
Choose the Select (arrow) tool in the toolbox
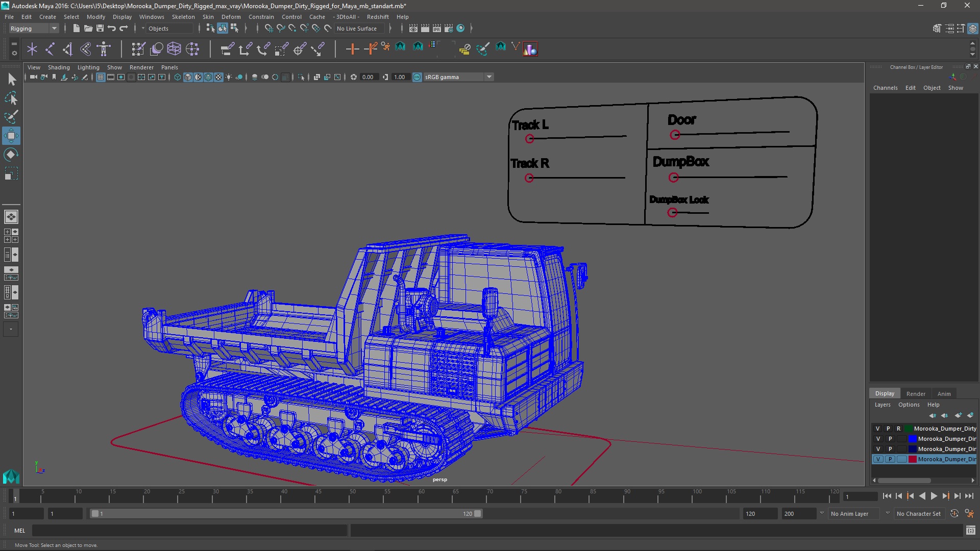pyautogui.click(x=11, y=79)
